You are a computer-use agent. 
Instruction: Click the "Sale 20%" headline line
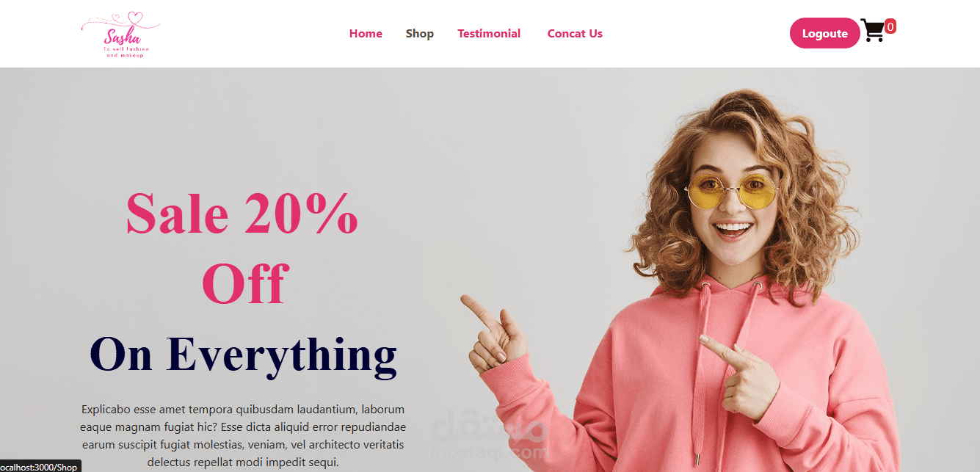[242, 214]
